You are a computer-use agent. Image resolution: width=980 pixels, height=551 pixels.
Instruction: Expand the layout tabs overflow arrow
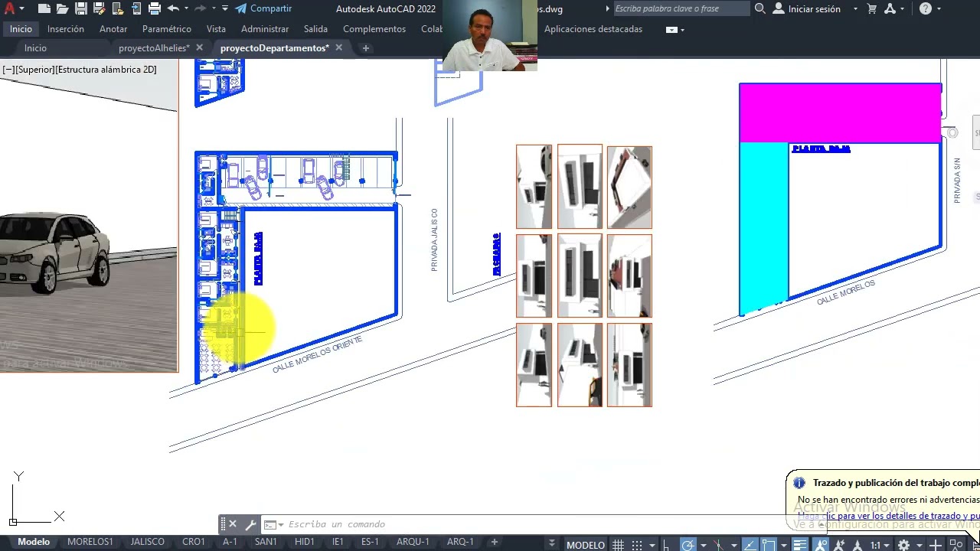click(x=550, y=543)
